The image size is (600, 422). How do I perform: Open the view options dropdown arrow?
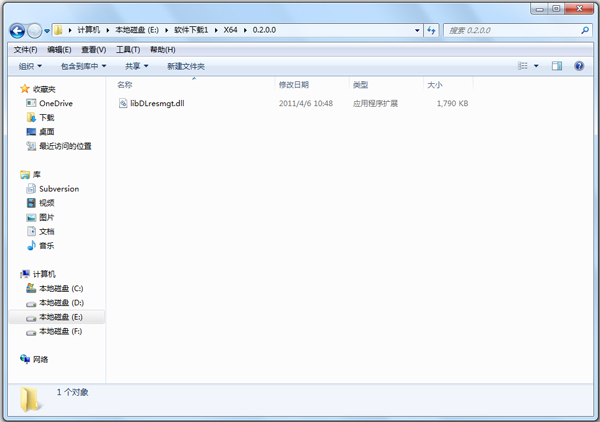[537, 66]
